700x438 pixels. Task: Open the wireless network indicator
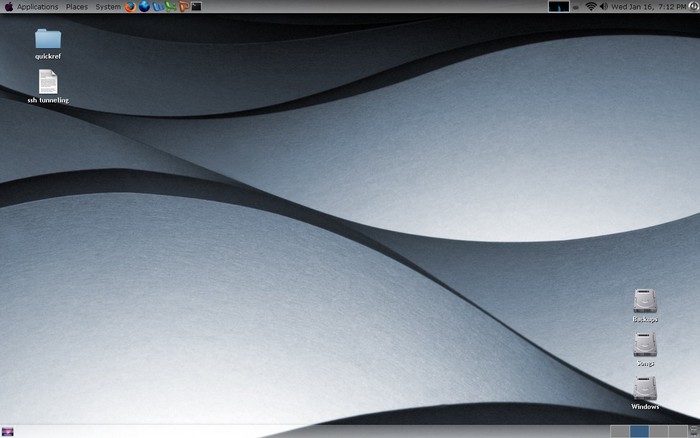590,7
